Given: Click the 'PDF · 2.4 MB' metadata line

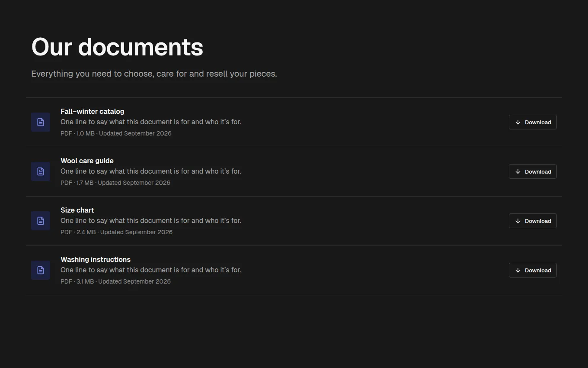Looking at the screenshot, I should pyautogui.click(x=116, y=232).
